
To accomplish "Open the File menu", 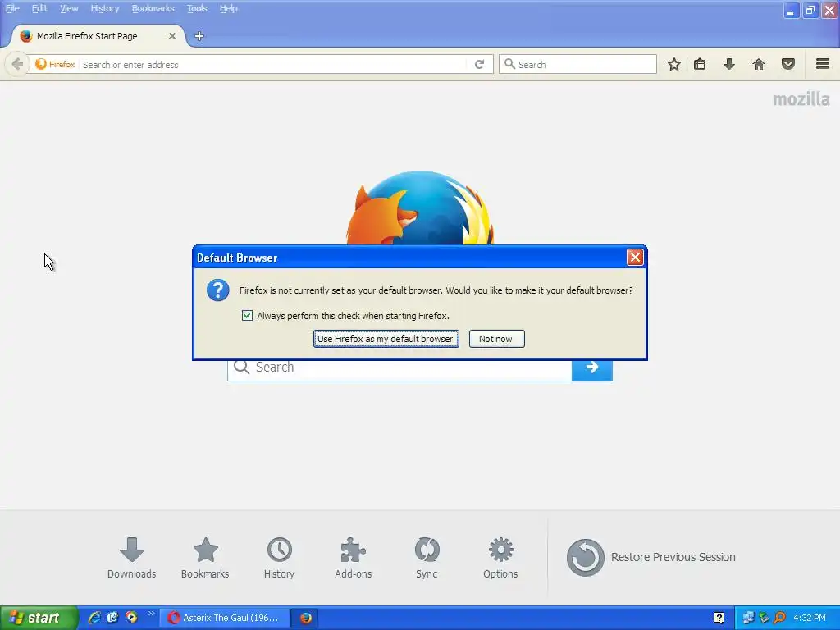I will pyautogui.click(x=12, y=8).
